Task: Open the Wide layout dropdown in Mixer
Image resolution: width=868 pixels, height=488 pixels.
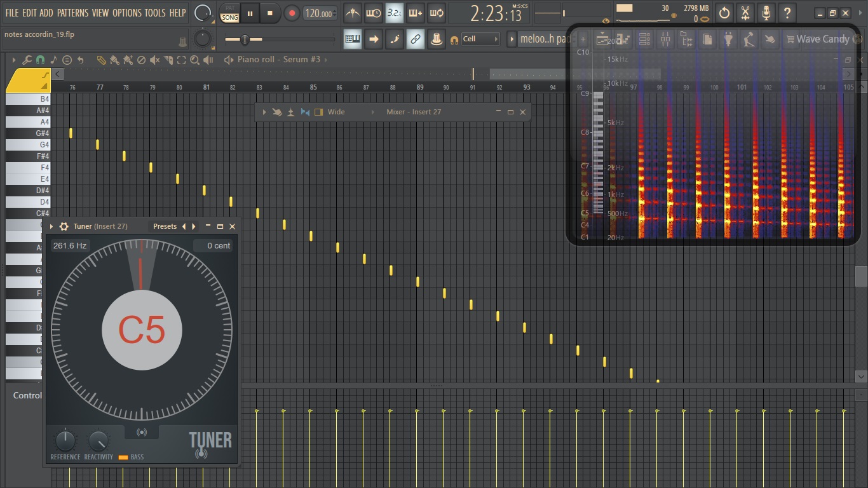Action: 351,112
